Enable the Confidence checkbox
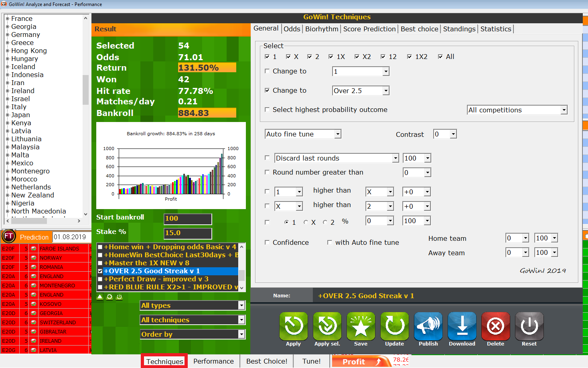Image resolution: width=588 pixels, height=368 pixels. (267, 242)
